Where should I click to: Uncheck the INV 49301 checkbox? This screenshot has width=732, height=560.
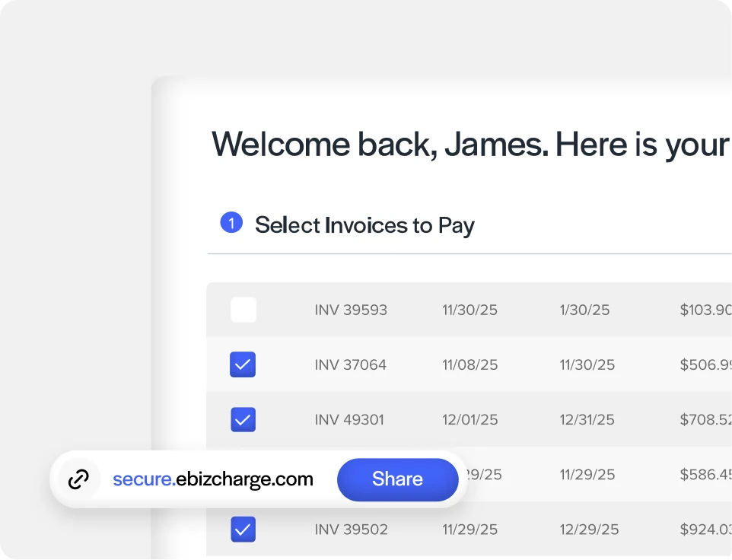point(243,419)
